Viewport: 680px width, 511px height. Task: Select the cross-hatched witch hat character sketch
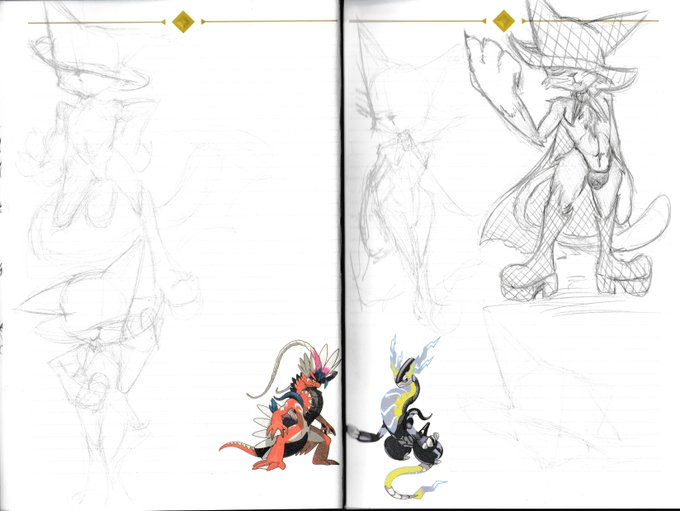(567, 152)
